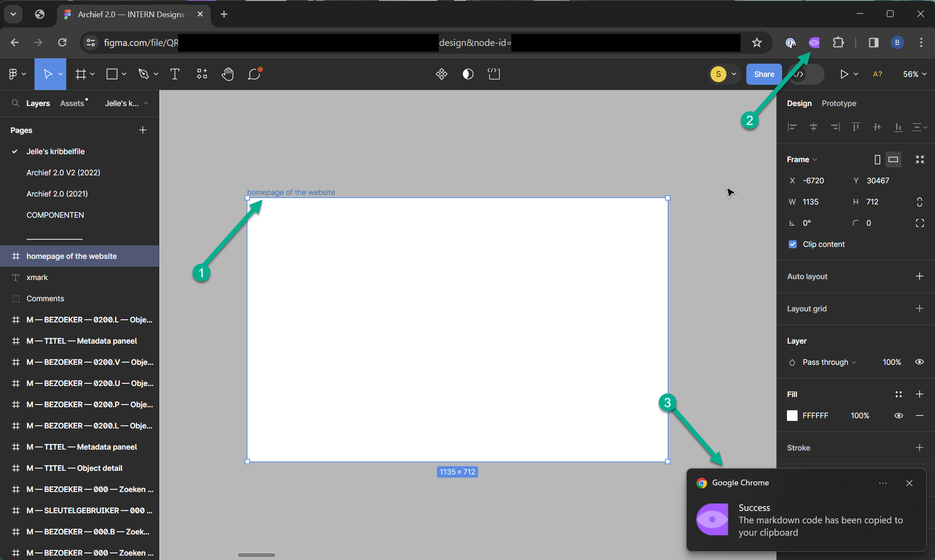The height and width of the screenshot is (560, 935).
Task: Click the Design tab
Action: pos(799,103)
